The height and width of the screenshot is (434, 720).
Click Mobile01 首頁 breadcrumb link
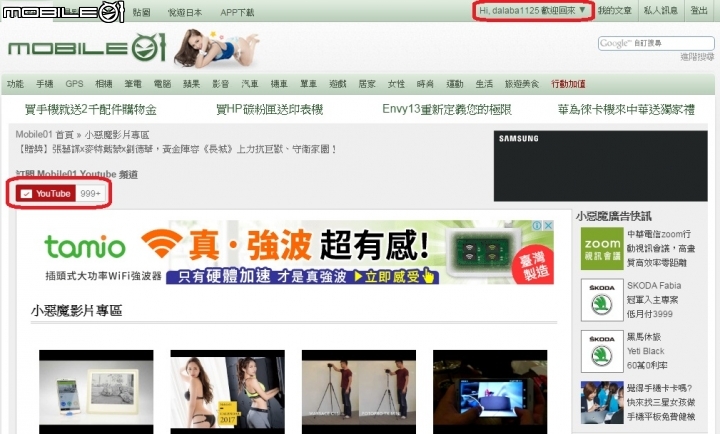[45, 135]
